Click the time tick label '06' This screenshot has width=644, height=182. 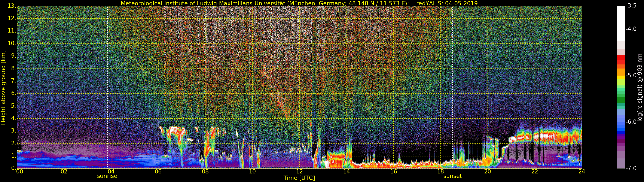[x=158, y=172]
